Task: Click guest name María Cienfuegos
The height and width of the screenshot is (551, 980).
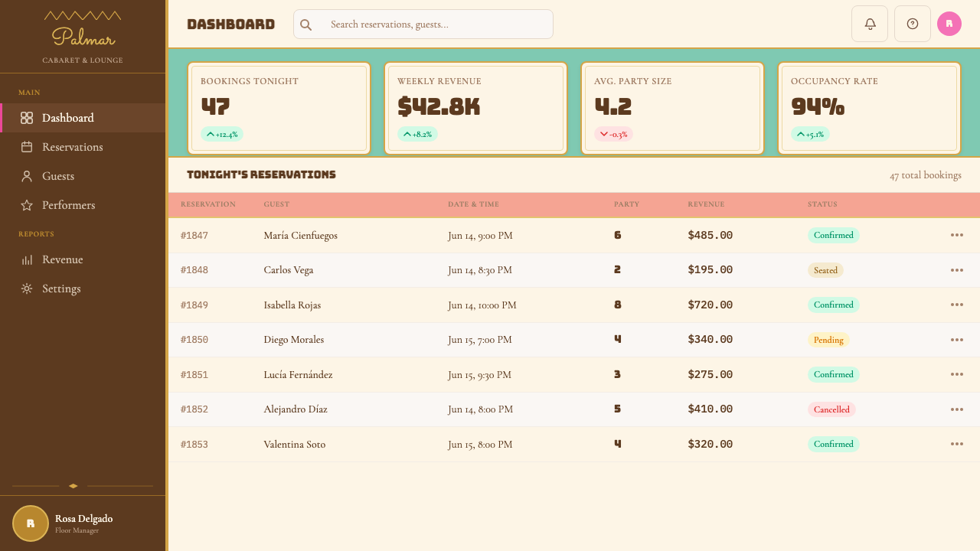Action: 300,236
